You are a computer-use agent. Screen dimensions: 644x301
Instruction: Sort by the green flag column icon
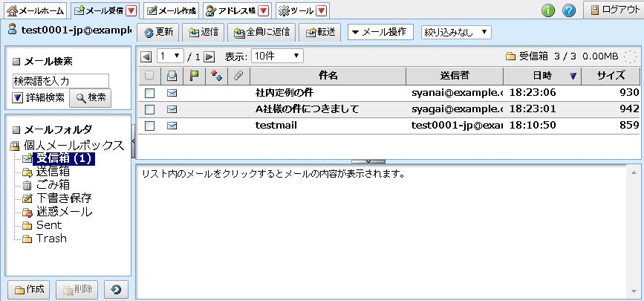click(x=194, y=75)
